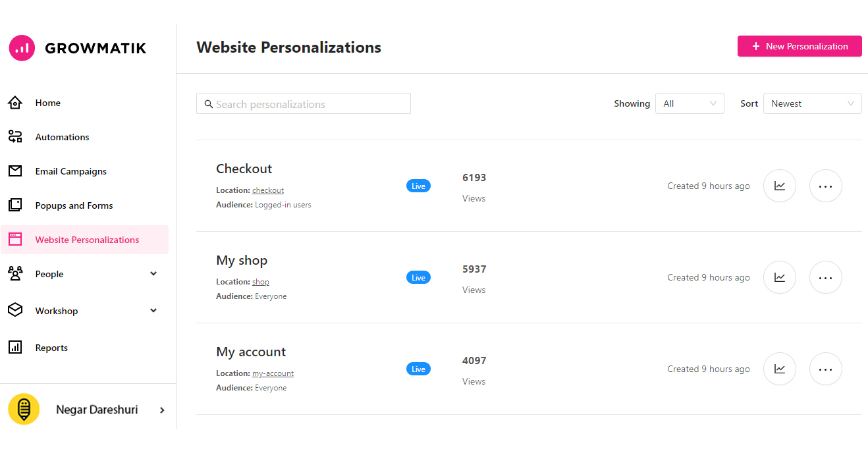Open the Showing filter dropdown

(x=690, y=103)
